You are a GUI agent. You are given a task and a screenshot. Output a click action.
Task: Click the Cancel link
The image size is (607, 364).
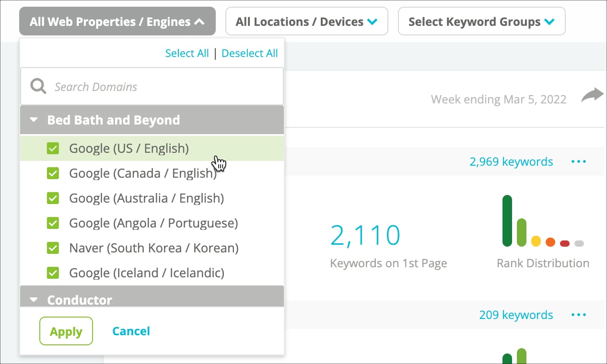coord(131,331)
